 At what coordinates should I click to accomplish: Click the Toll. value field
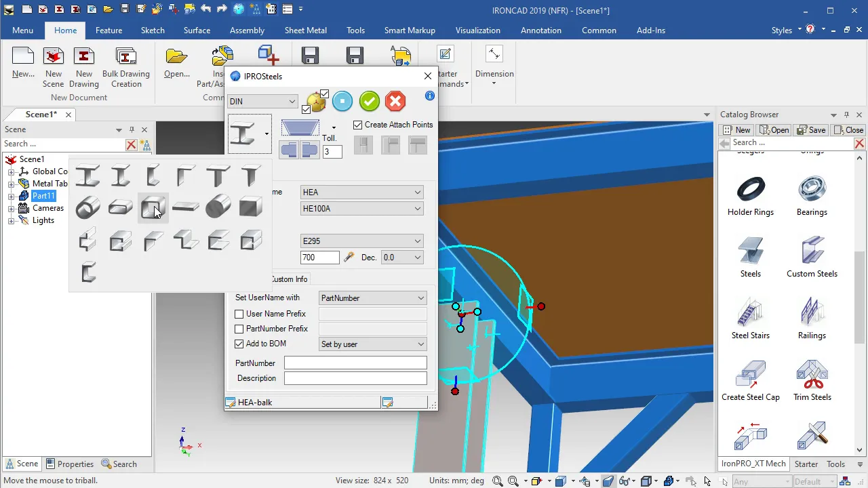332,152
